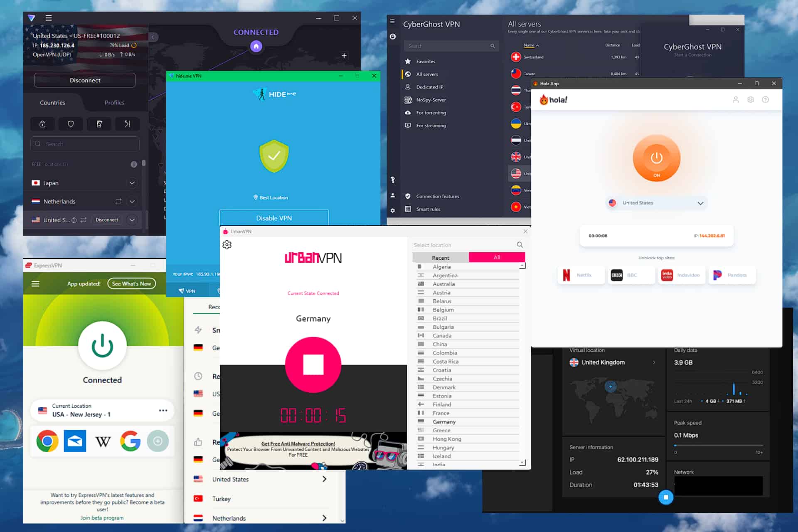Click the UrbanVPN stop button icon

coord(313,364)
